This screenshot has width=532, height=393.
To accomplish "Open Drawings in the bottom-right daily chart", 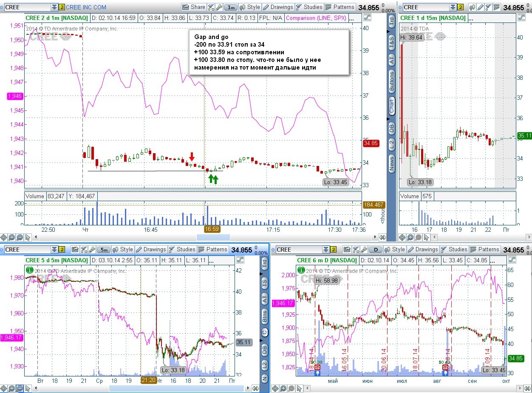I will point(423,250).
